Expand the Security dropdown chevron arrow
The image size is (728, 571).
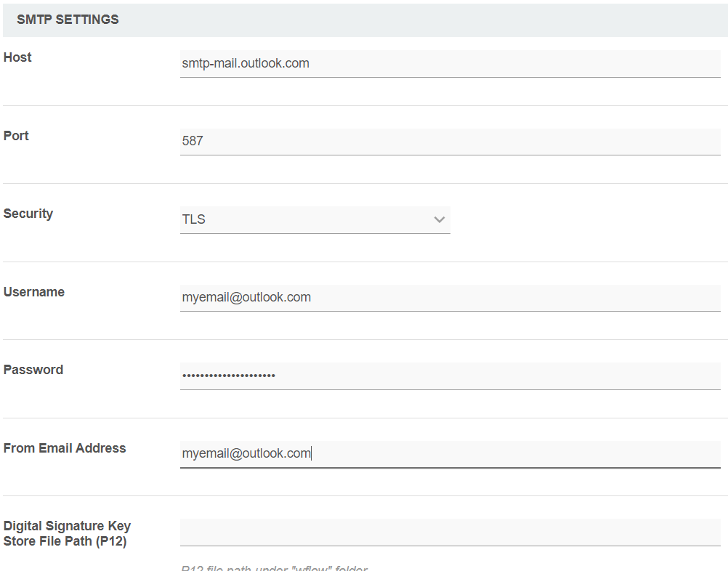(x=439, y=219)
